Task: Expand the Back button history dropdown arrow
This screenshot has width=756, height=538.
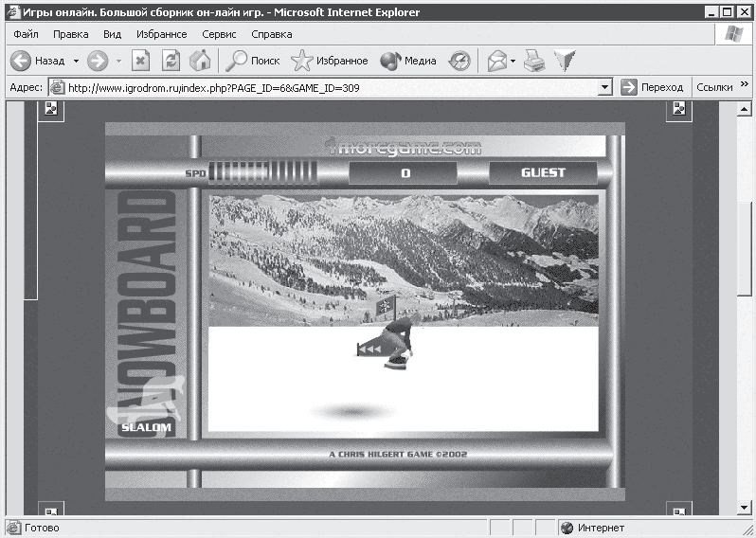Action: 75,61
